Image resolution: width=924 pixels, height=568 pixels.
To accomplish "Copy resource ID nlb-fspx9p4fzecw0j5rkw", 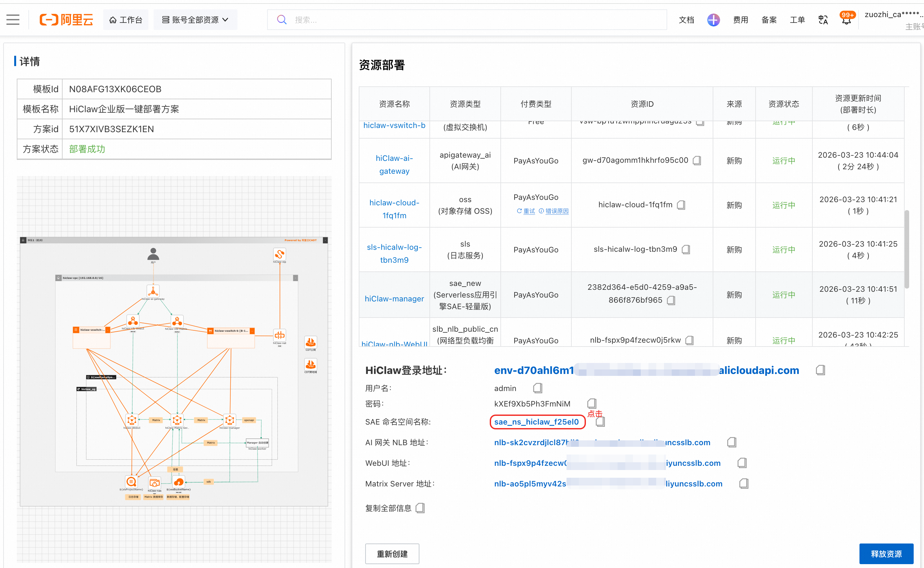I will coord(689,340).
